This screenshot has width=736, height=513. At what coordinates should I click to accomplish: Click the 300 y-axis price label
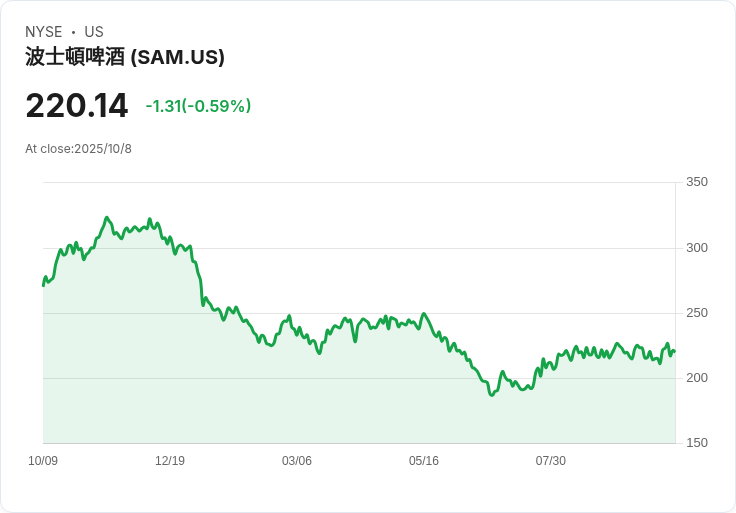pyautogui.click(x=697, y=248)
